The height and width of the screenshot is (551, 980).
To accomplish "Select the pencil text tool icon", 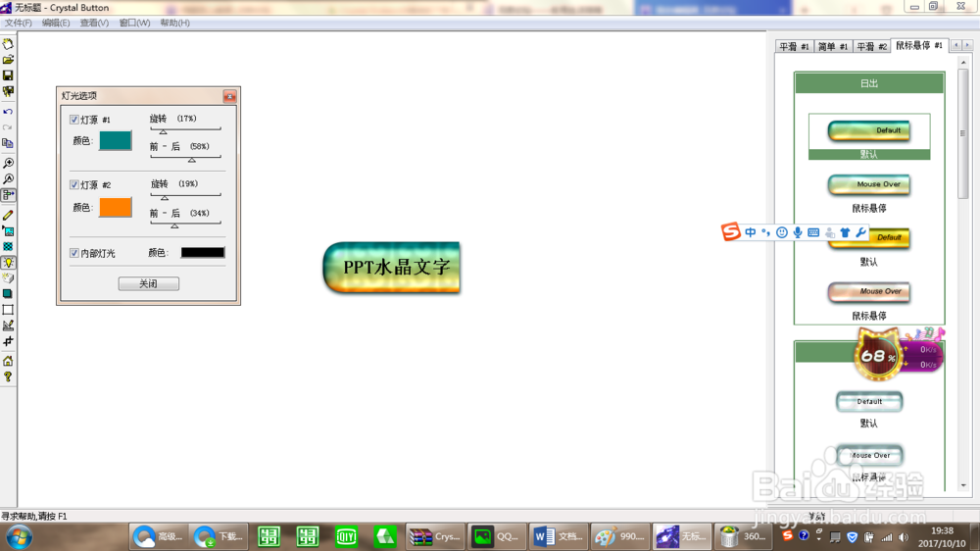I will pos(8,215).
